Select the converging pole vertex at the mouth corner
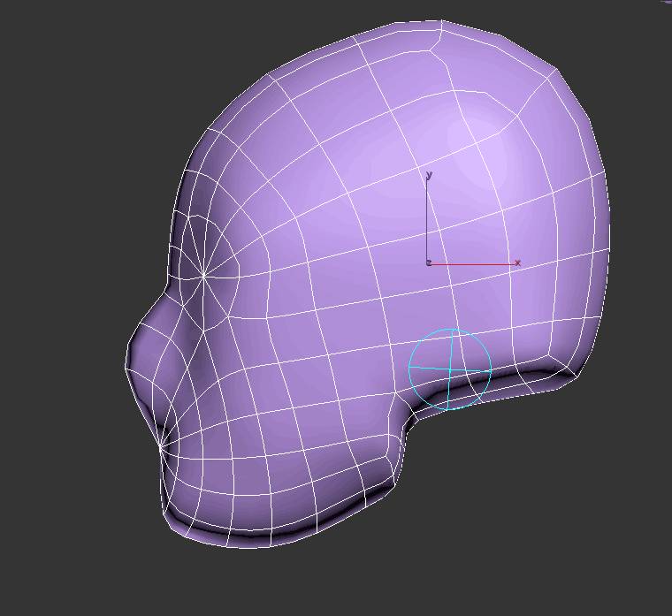The height and width of the screenshot is (616, 672). point(160,446)
